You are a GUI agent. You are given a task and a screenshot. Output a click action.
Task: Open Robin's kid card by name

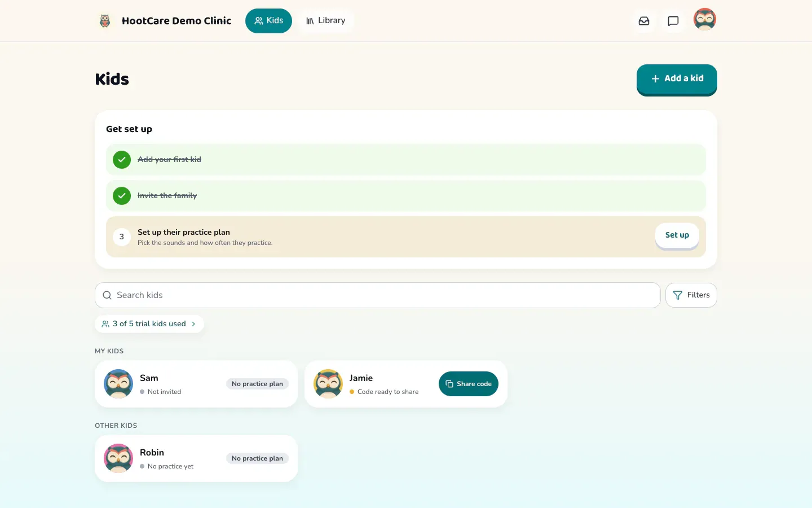click(152, 453)
